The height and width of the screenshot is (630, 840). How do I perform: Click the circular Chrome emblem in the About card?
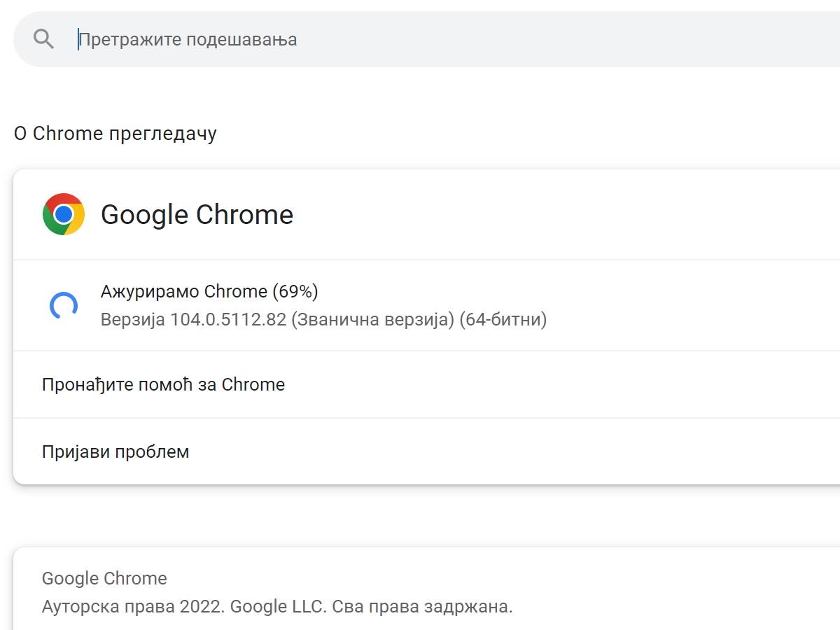point(64,214)
